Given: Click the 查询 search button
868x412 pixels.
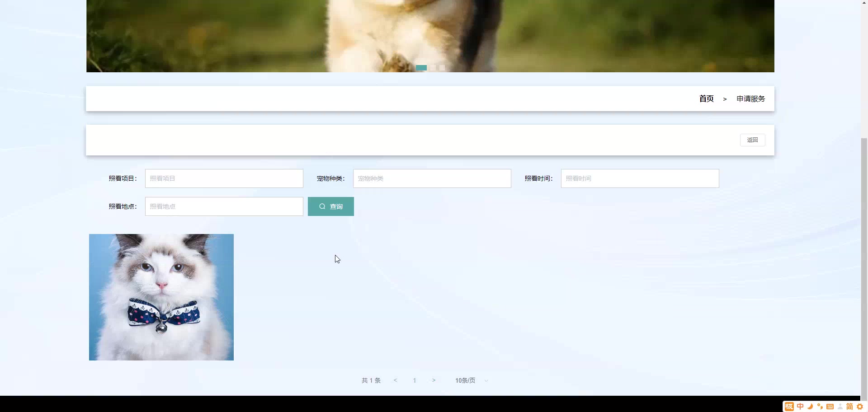Looking at the screenshot, I should [330, 206].
